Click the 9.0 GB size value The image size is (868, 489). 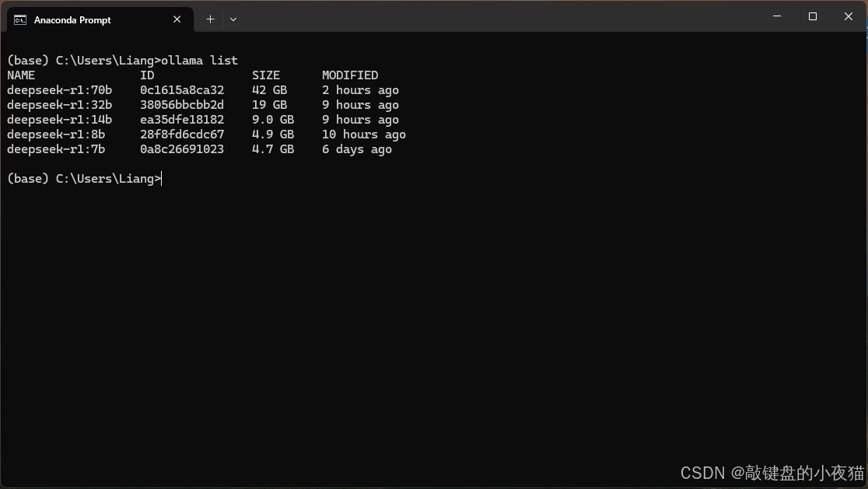pos(273,120)
